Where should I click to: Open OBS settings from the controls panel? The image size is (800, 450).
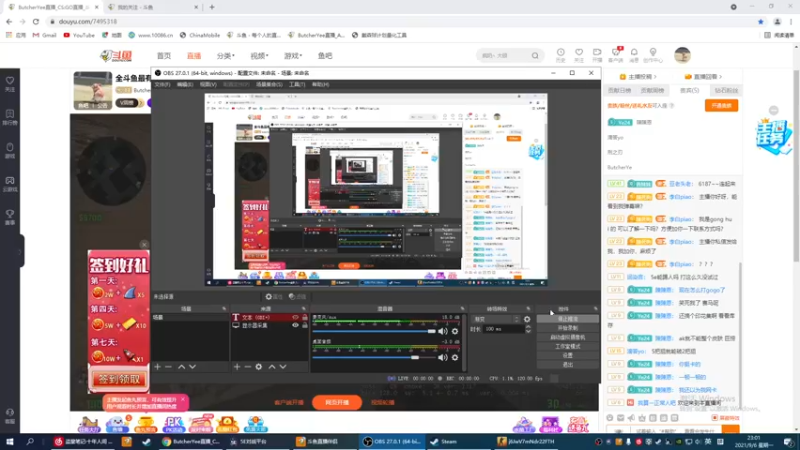[x=568, y=356]
